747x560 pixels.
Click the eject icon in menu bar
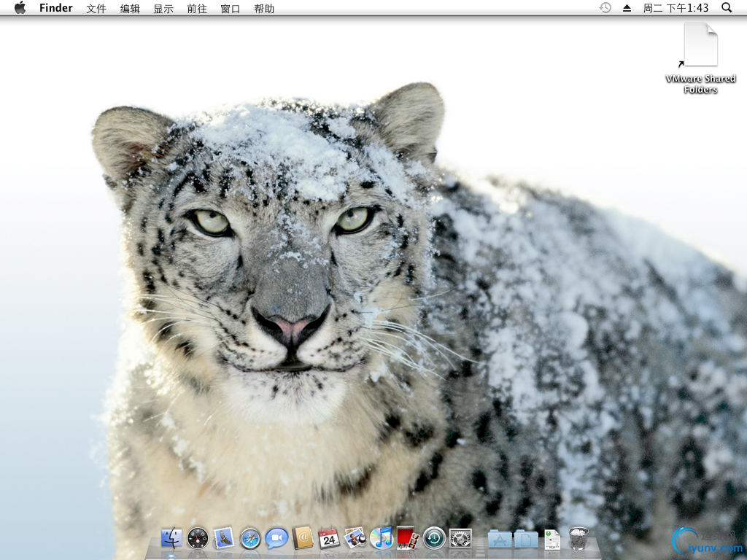click(x=627, y=8)
